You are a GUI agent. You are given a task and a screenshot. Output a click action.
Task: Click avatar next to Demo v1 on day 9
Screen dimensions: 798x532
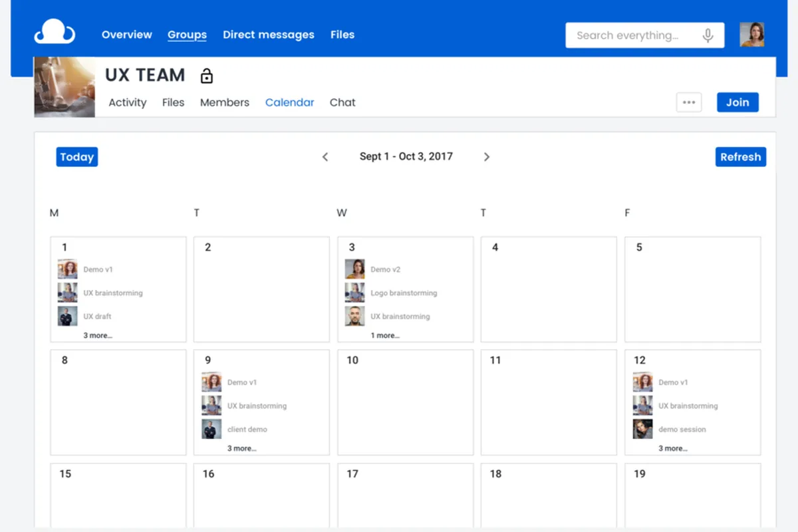click(x=211, y=382)
